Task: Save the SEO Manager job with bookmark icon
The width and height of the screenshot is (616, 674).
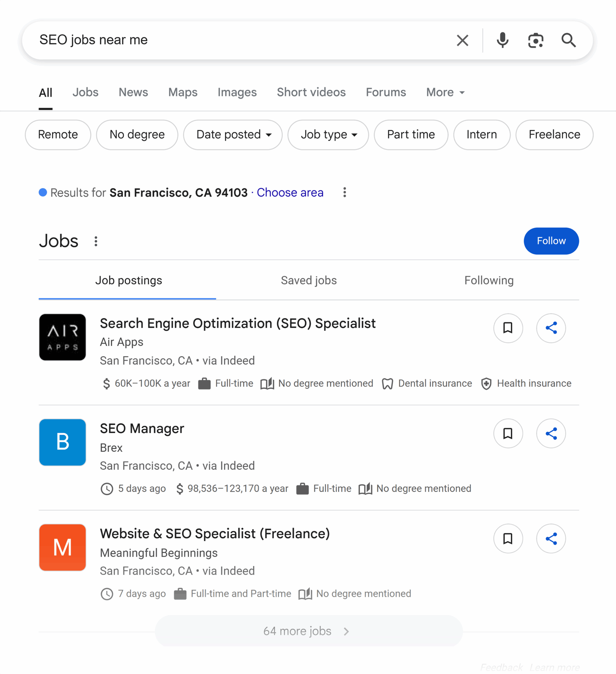Action: point(508,433)
